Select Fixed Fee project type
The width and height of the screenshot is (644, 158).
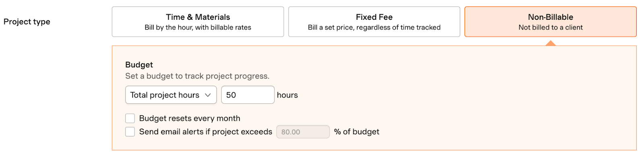374,22
